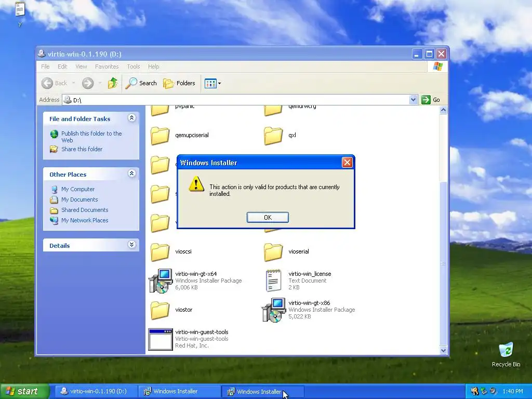Open the Recycle Bin desktop icon
This screenshot has height=399, width=532.
tap(506, 350)
